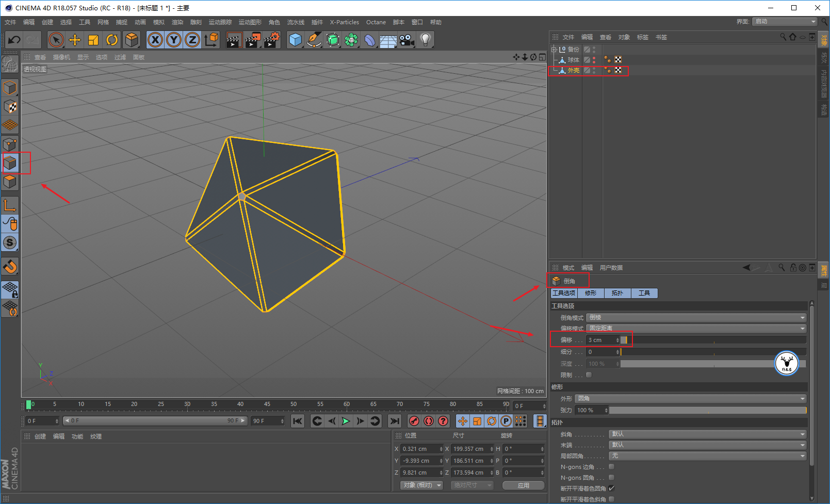830x504 pixels.
Task: Toggle Z axis lock
Action: [x=192, y=40]
